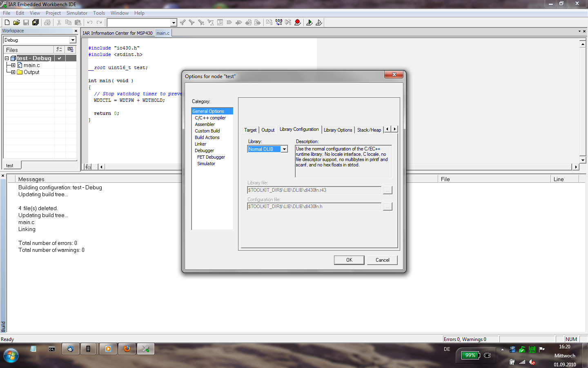Click the Open file toolbar icon
This screenshot has height=368, width=588.
(x=16, y=22)
